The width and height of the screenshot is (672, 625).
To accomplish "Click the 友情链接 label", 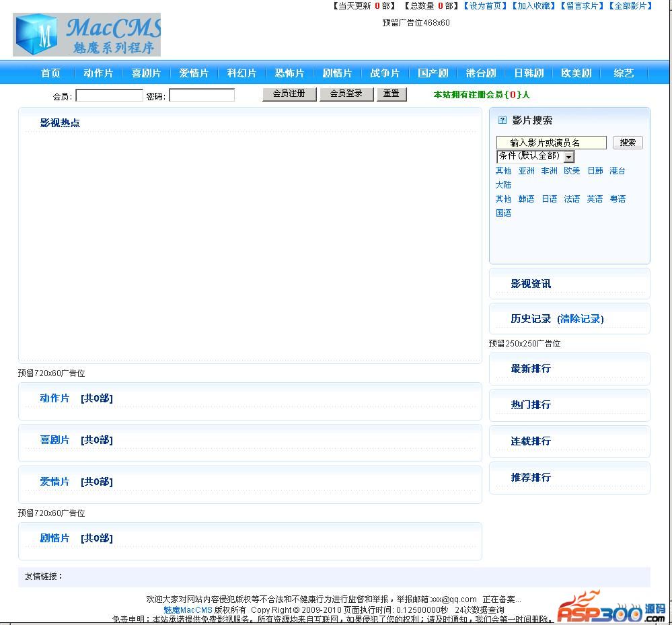I will pos(43,576).
